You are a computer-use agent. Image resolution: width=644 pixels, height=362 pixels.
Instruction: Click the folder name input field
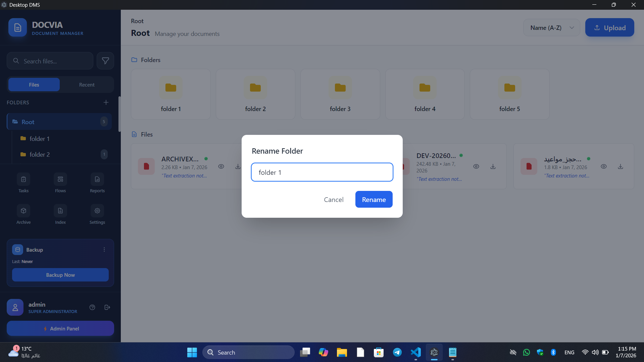(x=322, y=172)
